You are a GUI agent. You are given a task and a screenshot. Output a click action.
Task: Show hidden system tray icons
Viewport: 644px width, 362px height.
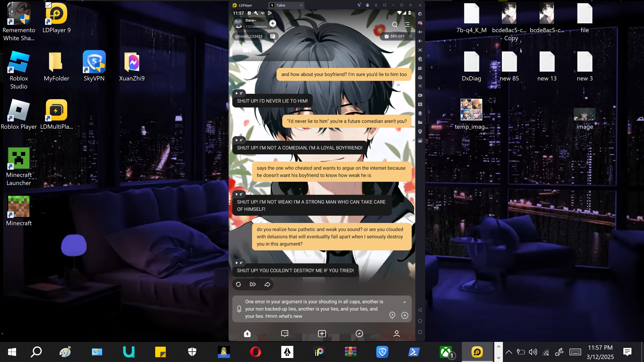(x=509, y=352)
